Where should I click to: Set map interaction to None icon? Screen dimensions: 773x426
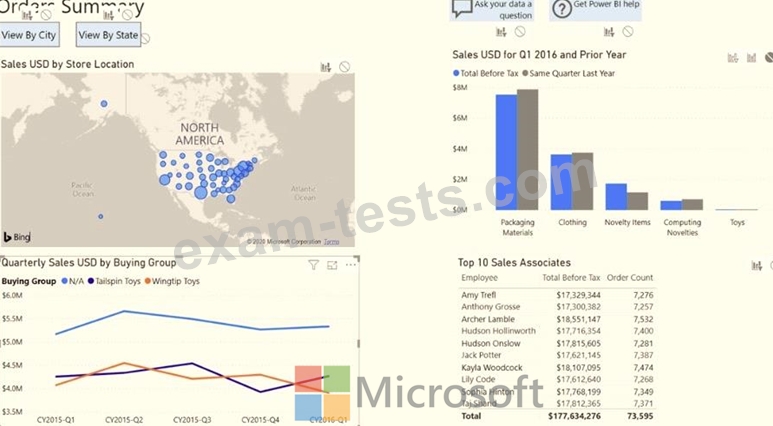[x=344, y=67]
